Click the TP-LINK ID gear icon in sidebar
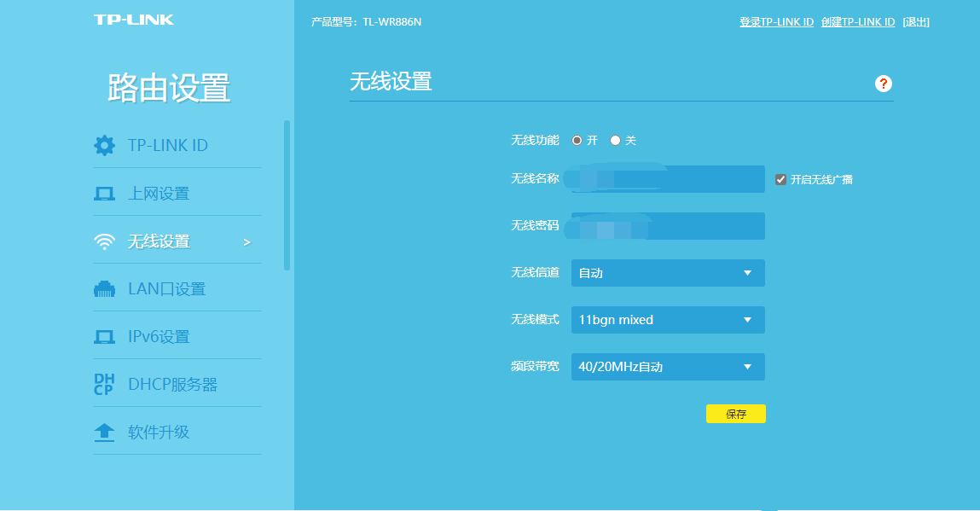The image size is (980, 511). pyautogui.click(x=104, y=145)
